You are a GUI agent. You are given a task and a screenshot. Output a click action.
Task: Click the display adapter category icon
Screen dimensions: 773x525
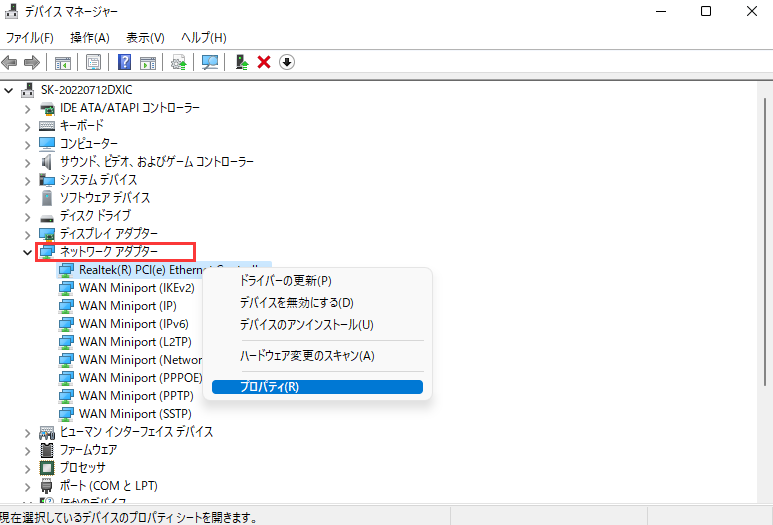point(47,234)
